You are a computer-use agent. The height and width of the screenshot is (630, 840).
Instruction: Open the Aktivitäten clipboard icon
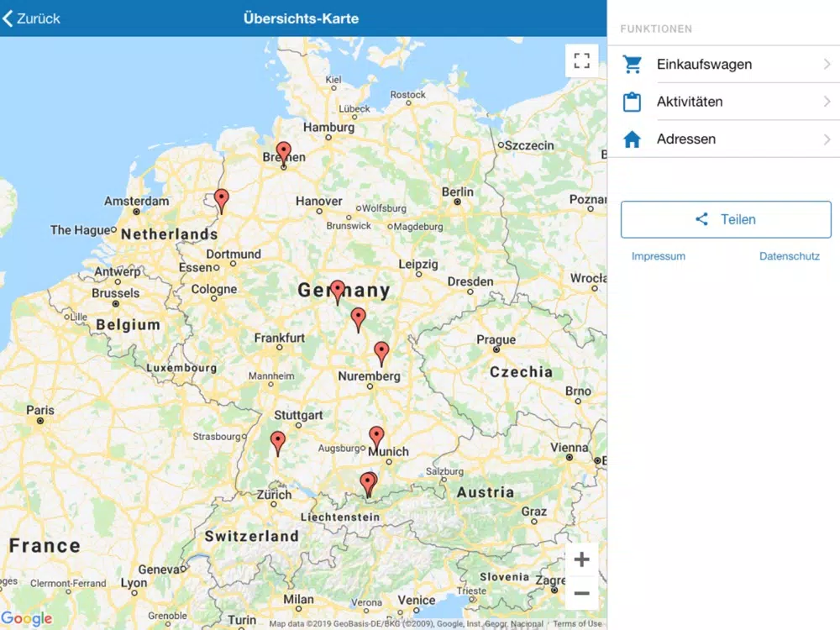click(633, 102)
